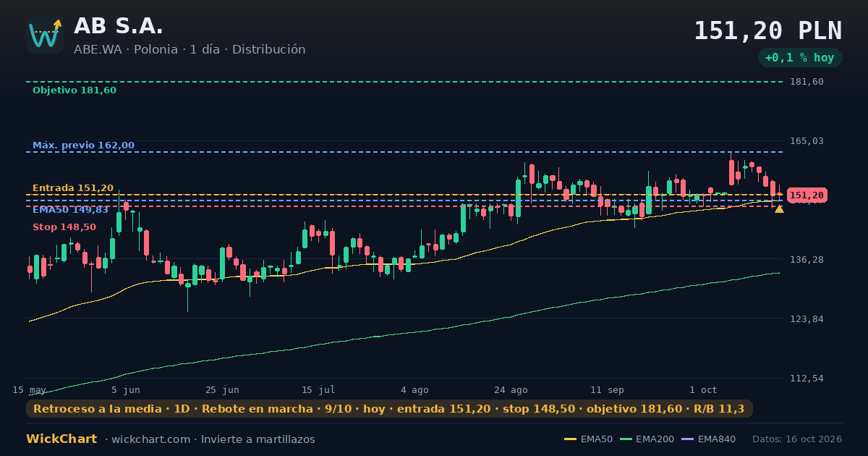Click the 5 jun date label
The image size is (868, 456).
pyautogui.click(x=126, y=389)
